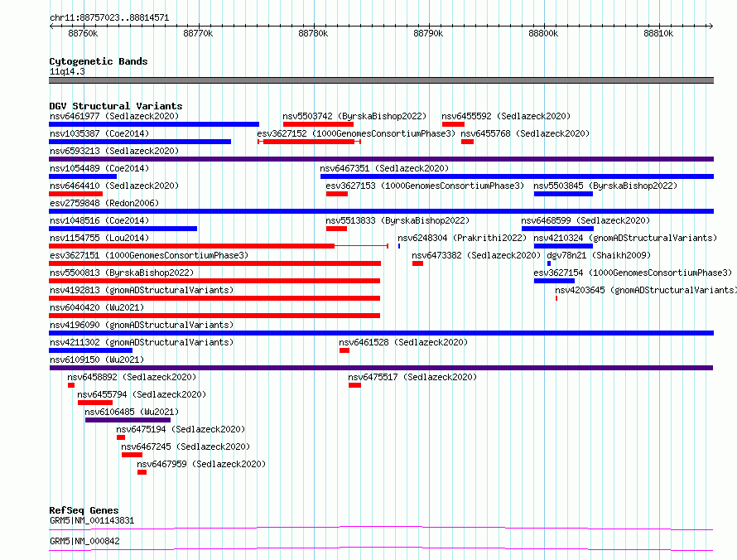
Task: Click the purple bar under nsv6109150
Action: 381,368
